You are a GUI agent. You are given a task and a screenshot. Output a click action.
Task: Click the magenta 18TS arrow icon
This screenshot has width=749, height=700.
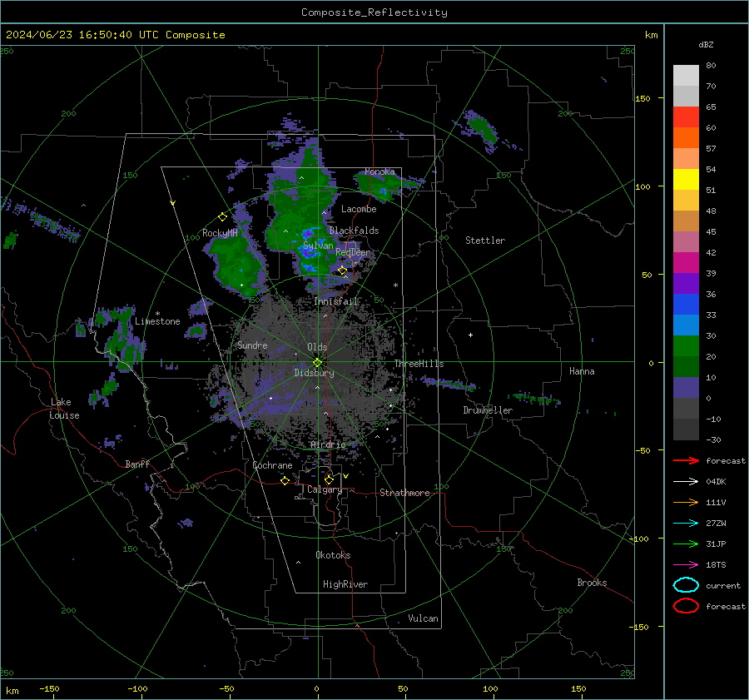(686, 565)
